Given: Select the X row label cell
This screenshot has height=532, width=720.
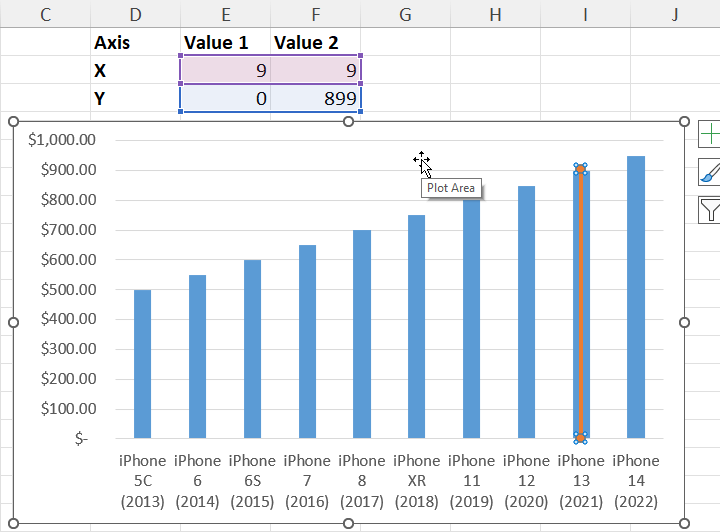Looking at the screenshot, I should [x=135, y=70].
